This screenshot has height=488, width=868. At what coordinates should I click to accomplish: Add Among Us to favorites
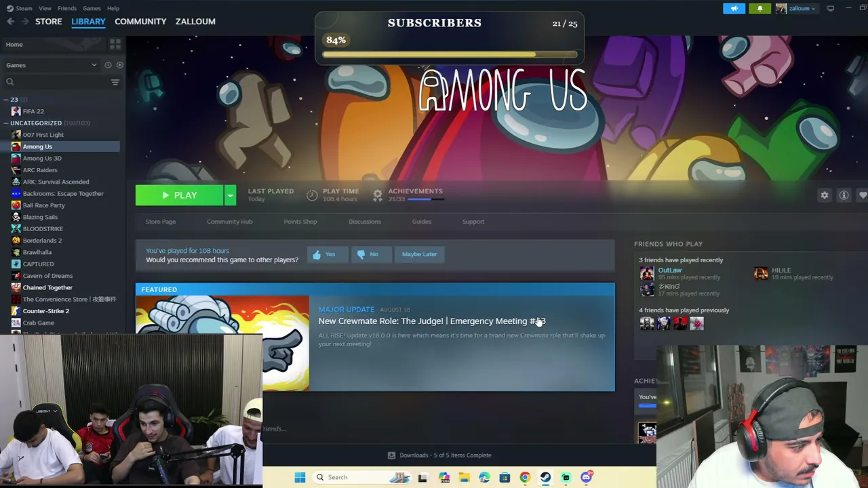pyautogui.click(x=863, y=195)
